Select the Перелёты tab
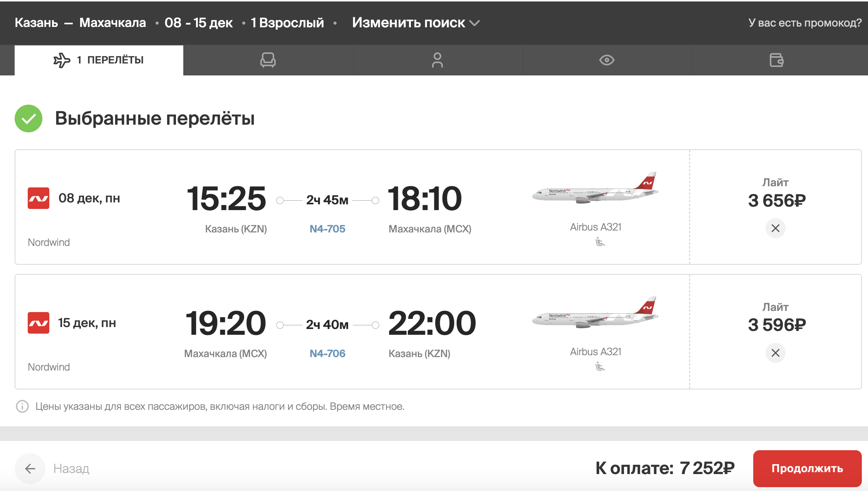Viewport: 868px width, 491px height. point(99,60)
